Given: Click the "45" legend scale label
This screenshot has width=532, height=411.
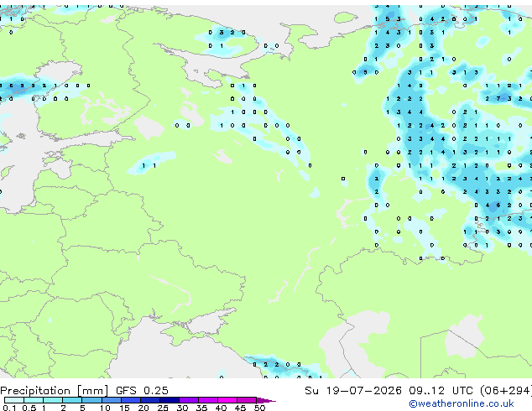Looking at the screenshot, I should tap(240, 408).
